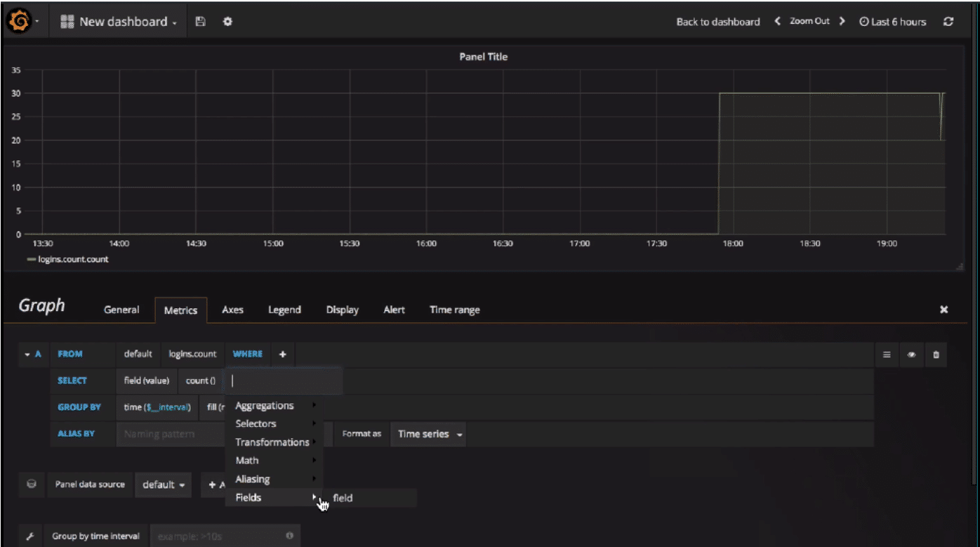Click Zoom Out in the top bar
The width and height of the screenshot is (980, 547).
(x=809, y=21)
